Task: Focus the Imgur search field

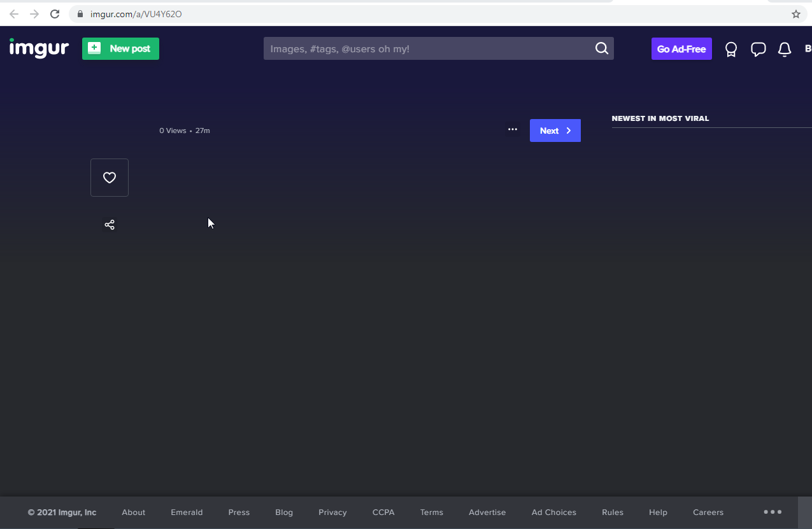Action: (x=427, y=48)
